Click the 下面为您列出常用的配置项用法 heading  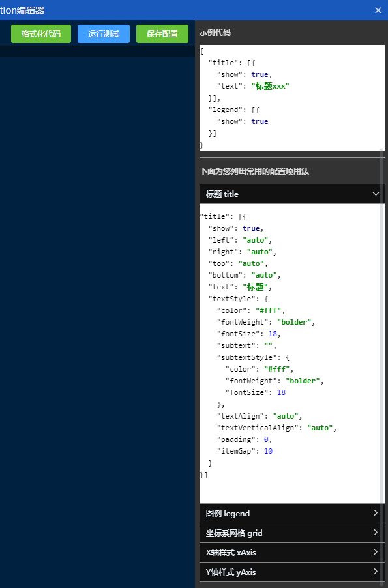click(x=254, y=171)
